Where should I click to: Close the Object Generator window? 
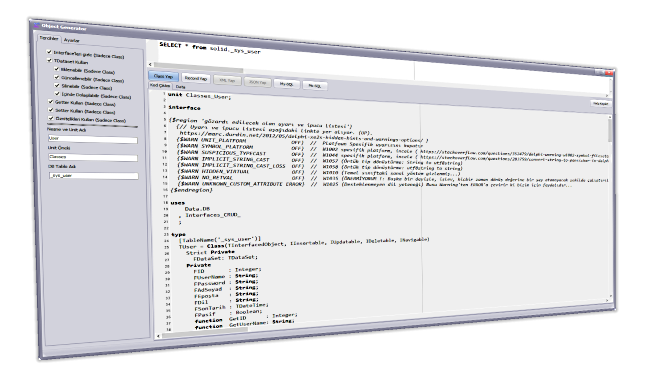pos(609,73)
